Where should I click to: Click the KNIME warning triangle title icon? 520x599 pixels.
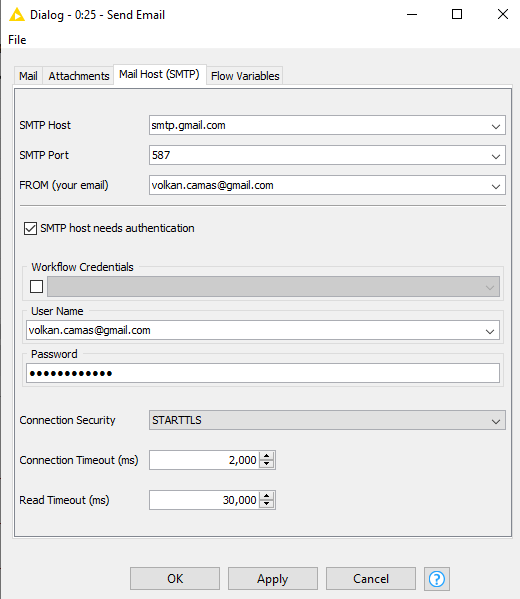click(17, 15)
